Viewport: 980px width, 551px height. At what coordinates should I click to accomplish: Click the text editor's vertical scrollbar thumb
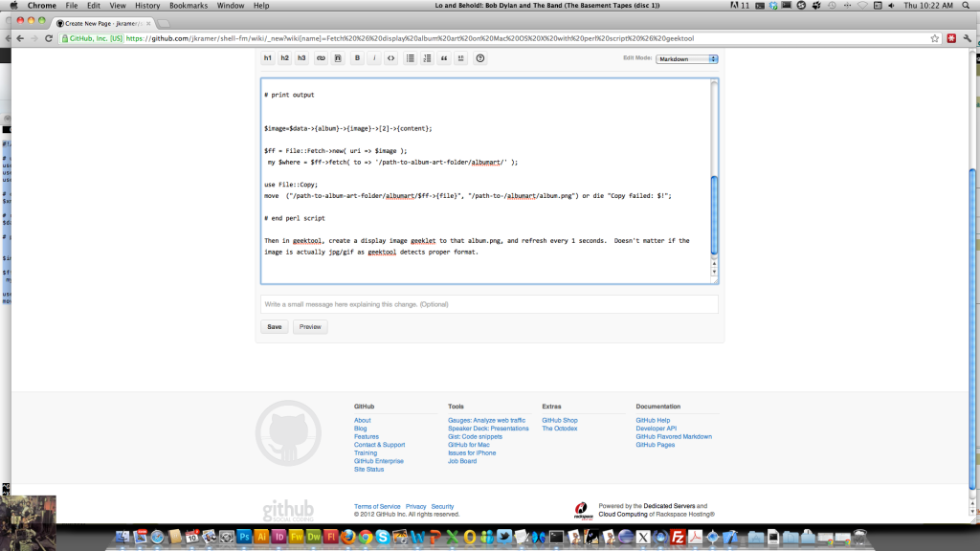[714, 215]
